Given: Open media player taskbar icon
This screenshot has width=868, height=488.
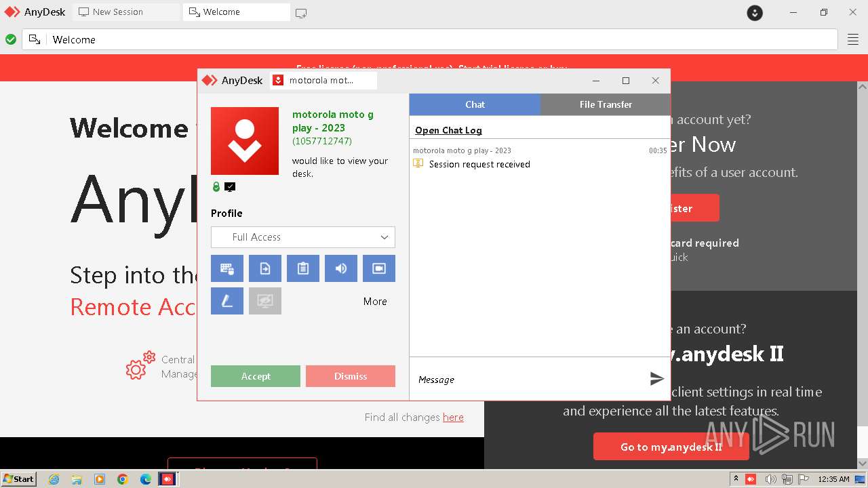Looking at the screenshot, I should tap(100, 479).
